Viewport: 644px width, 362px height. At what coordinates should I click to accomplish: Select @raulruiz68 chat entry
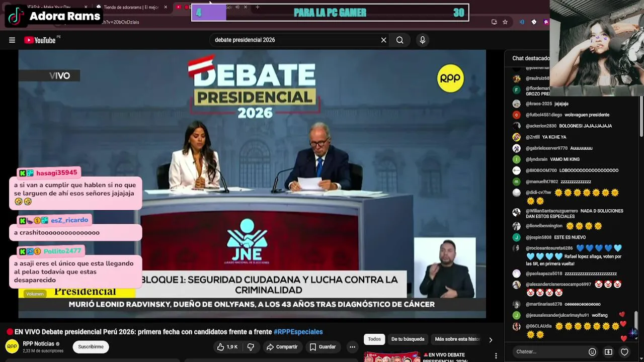[531, 78]
